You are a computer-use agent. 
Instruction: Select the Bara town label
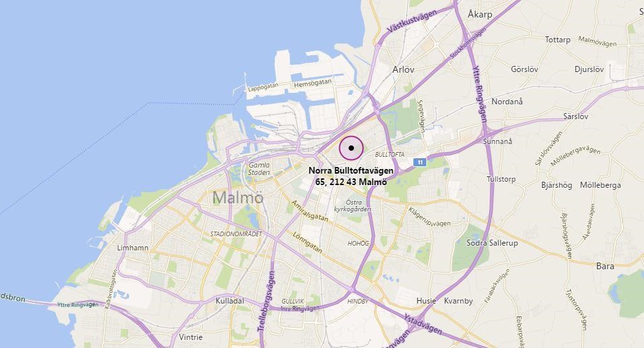click(605, 267)
